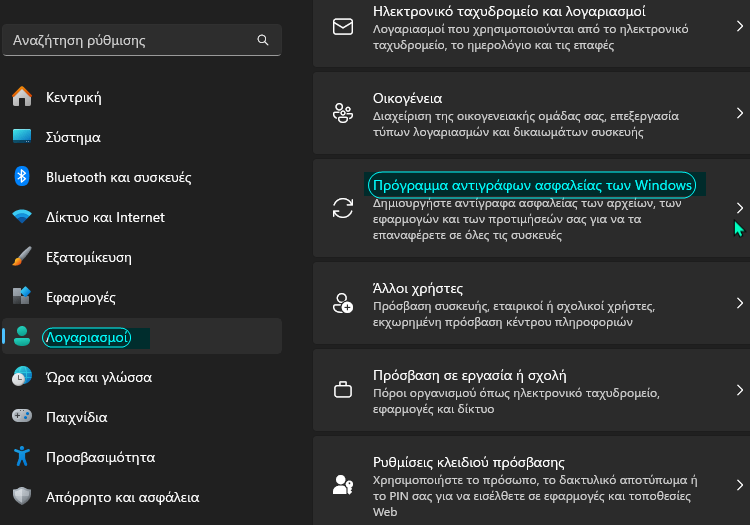Click the briefcase work access icon
This screenshot has height=525, width=750.
tap(343, 390)
